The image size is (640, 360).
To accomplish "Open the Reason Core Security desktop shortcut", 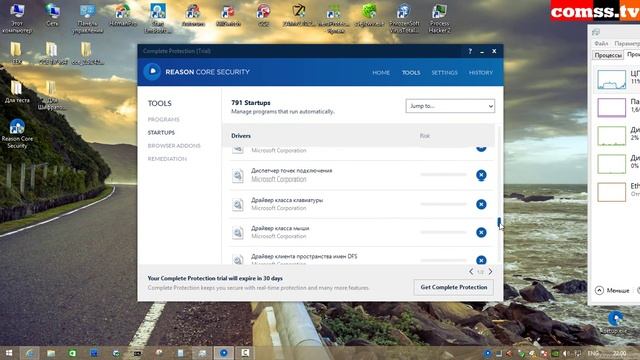I will pyautogui.click(x=17, y=133).
